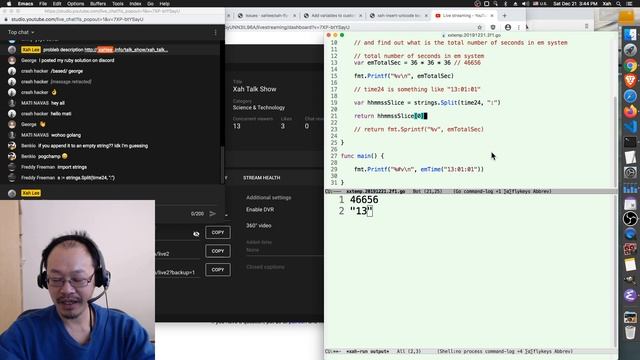Click line 21 return hhmmssSlice statement
This screenshot has width=640, height=360.
click(x=390, y=116)
